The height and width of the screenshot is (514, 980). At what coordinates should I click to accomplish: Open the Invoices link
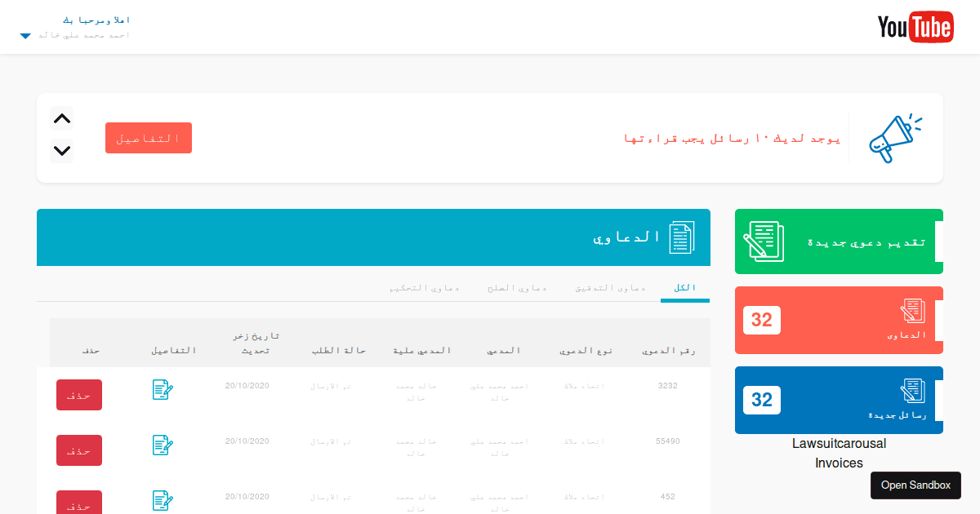839,463
